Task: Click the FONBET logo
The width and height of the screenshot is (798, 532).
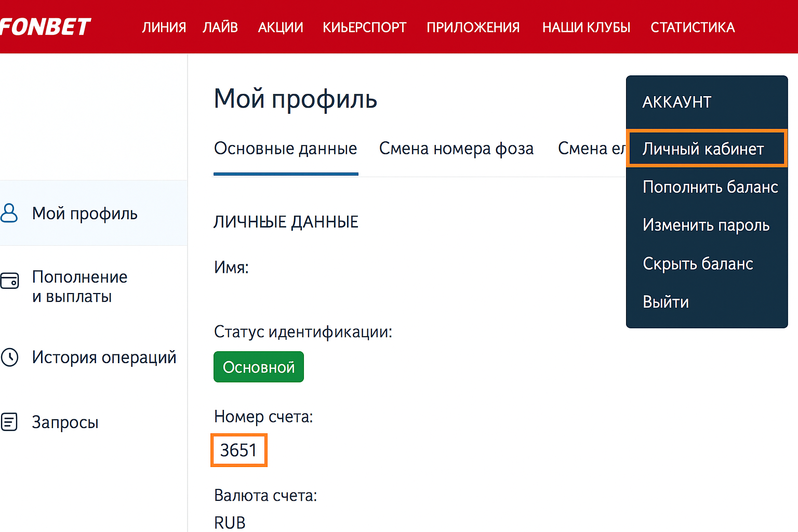Action: point(46,27)
